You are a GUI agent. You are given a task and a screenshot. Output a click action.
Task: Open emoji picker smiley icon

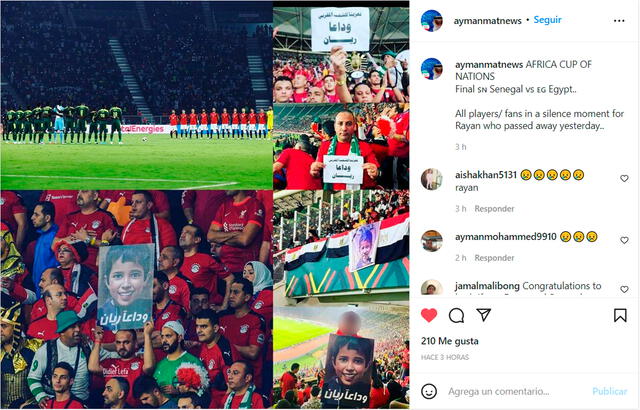tap(429, 392)
